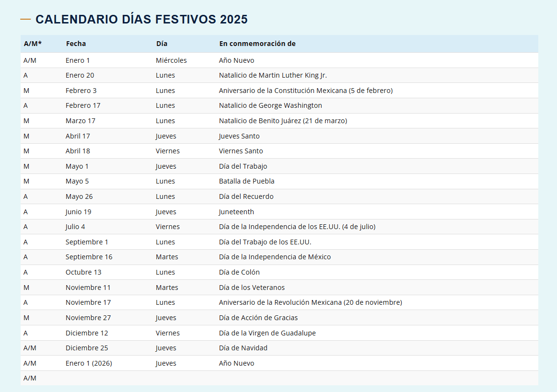Viewport: 557px width, 392px height.
Task: Click the dash icon beside the calendar title
Action: tap(25, 19)
